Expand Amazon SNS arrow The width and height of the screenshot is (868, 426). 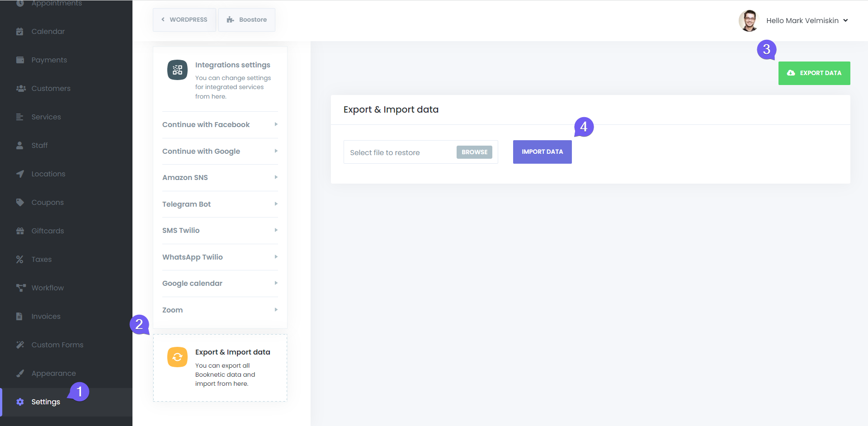tap(276, 177)
